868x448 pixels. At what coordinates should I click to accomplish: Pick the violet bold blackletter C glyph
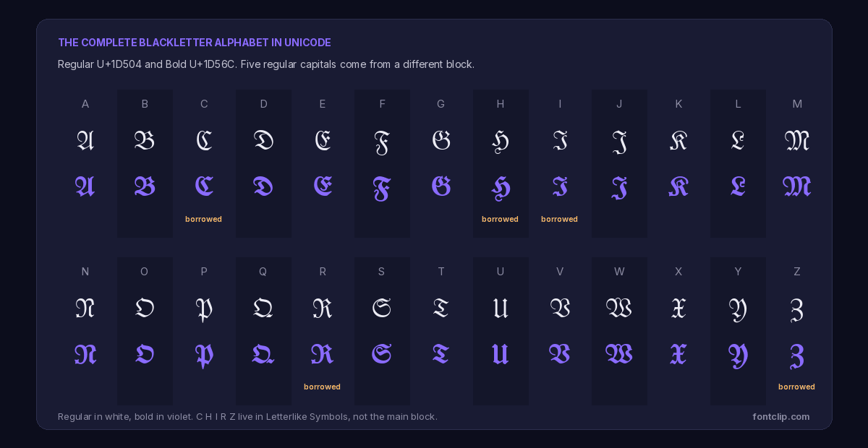[x=204, y=186]
